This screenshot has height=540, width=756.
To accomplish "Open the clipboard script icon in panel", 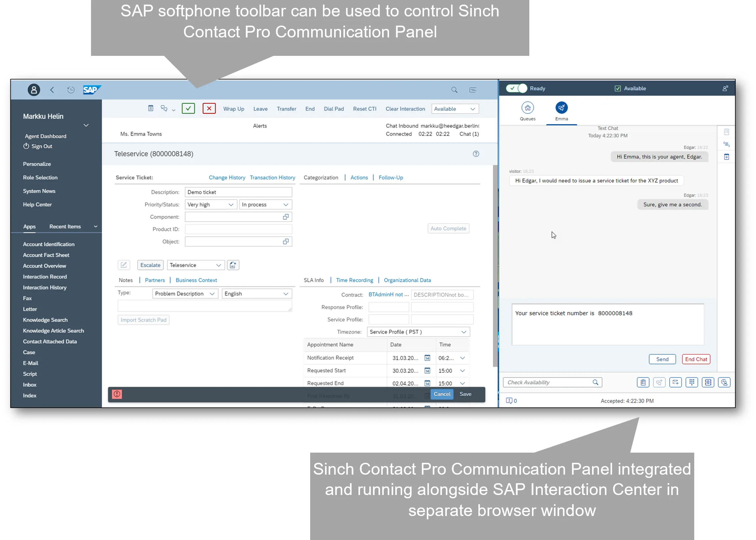I will [x=643, y=382].
